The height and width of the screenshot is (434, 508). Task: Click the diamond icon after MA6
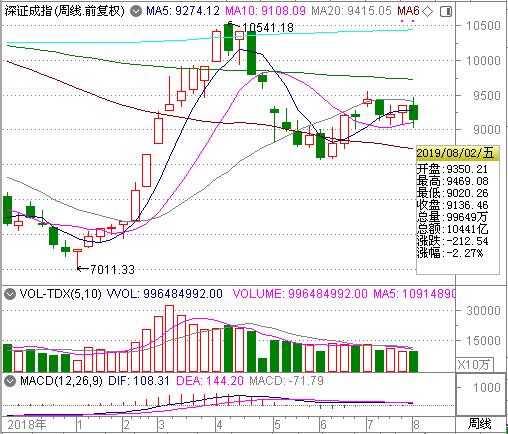(428, 12)
